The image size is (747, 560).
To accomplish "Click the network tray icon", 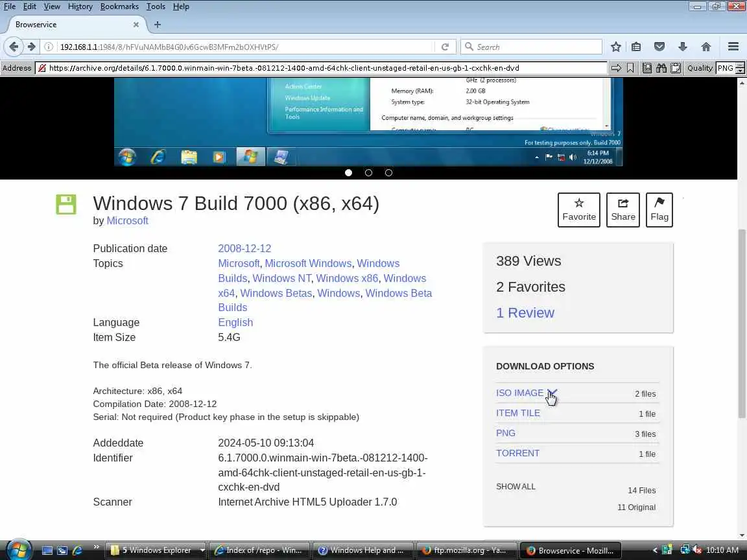I will point(685,550).
